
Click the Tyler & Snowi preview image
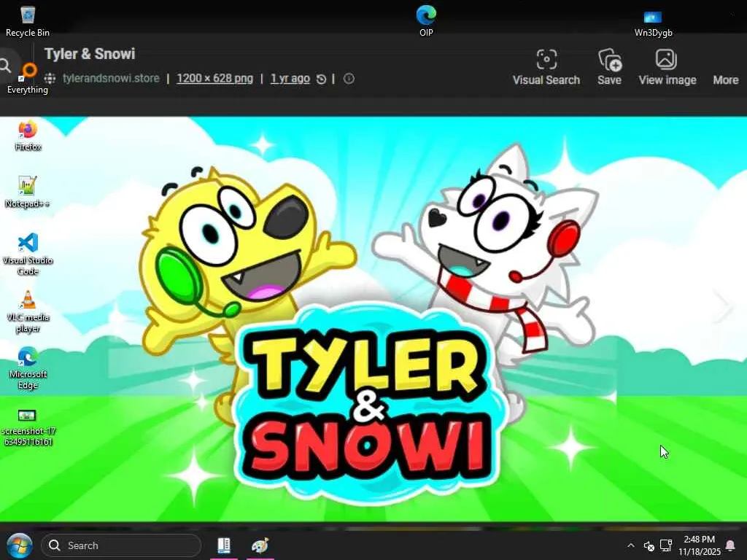pyautogui.click(x=373, y=319)
